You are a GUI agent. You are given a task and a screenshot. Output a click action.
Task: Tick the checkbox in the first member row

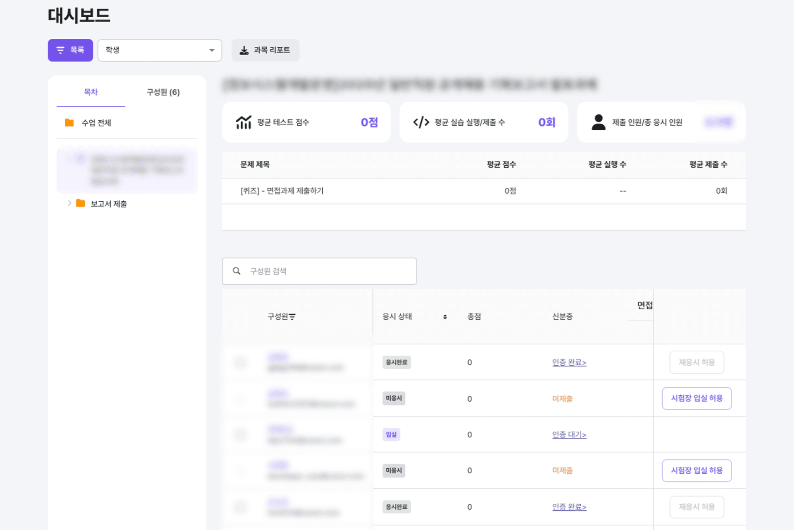coord(240,362)
